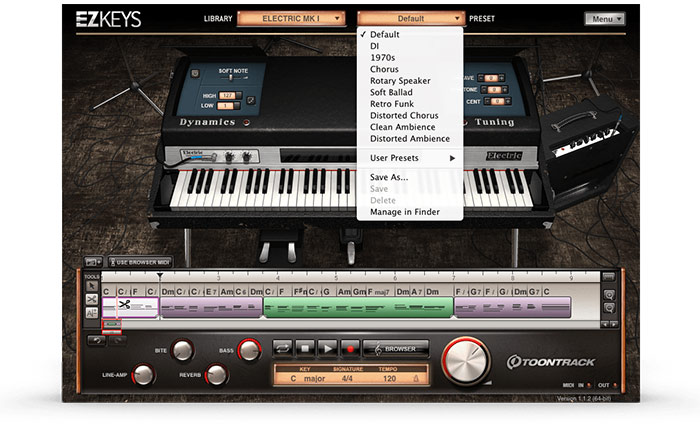Increase the octave tuning value
This screenshot has width=700, height=430.
pos(502,78)
